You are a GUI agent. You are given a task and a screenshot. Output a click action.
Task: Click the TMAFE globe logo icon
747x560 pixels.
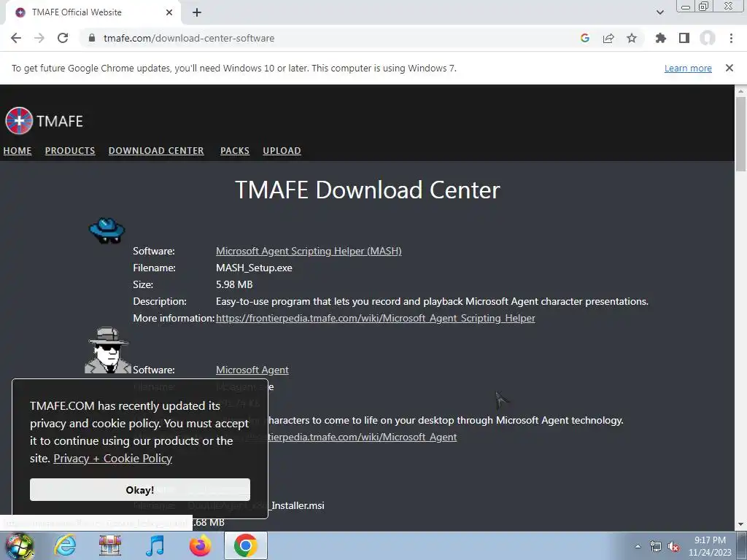coord(19,121)
